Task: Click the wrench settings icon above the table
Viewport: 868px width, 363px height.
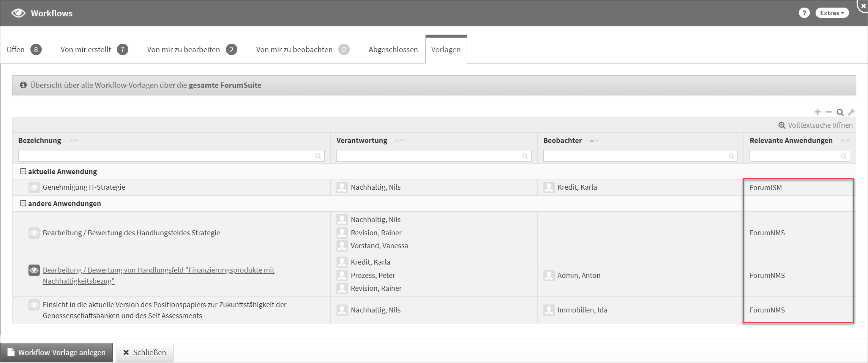Action: [851, 112]
